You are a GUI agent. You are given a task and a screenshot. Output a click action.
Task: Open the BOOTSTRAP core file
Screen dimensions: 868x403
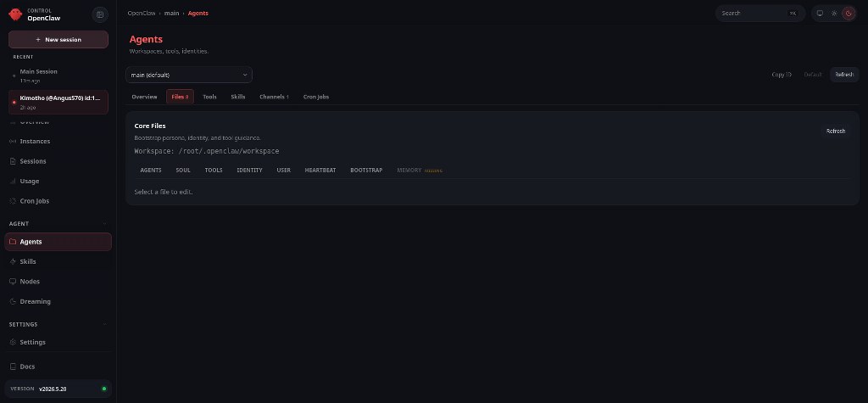click(366, 171)
